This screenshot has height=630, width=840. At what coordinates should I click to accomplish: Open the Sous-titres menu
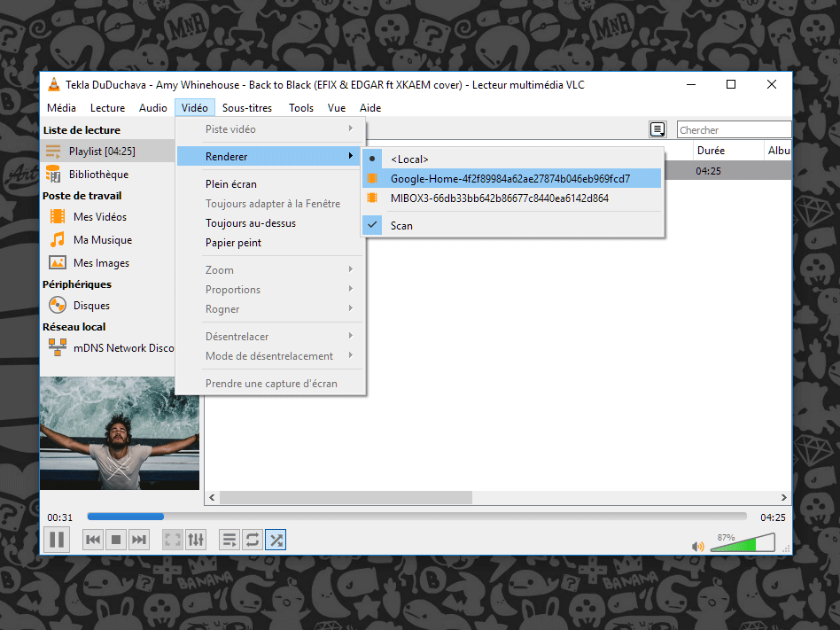(247, 108)
